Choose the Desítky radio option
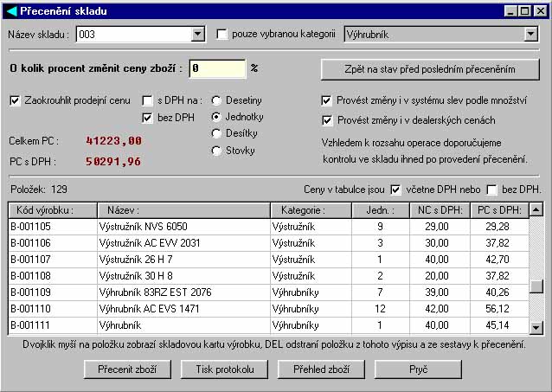The width and height of the screenshot is (552, 392). click(216, 133)
